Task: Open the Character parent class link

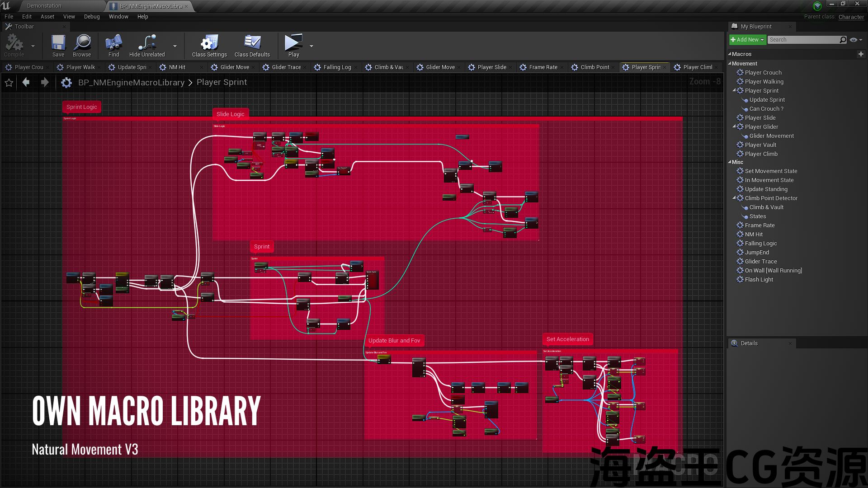Action: point(851,17)
